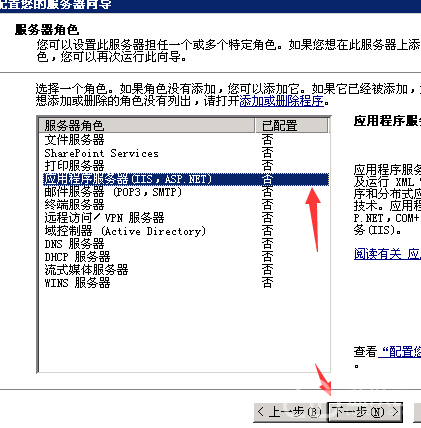Select 邮件服务器 (POP3, SMTP) role
This screenshot has height=428, width=421.
pos(113,192)
